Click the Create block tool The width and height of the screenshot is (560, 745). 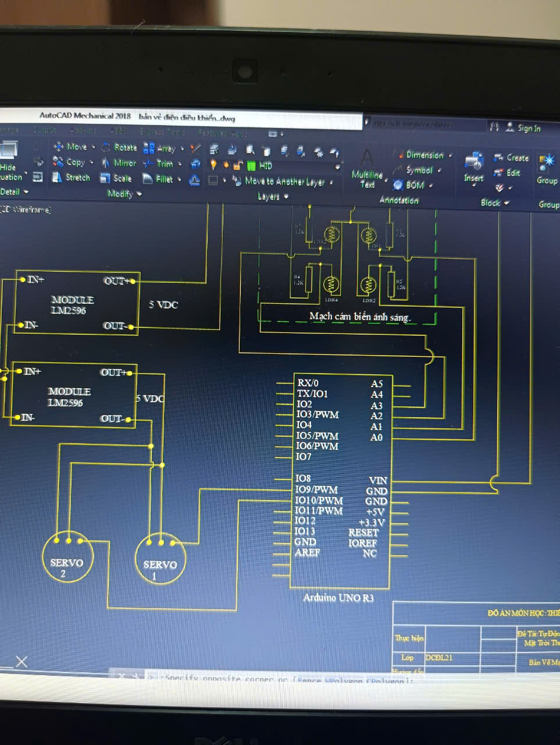(511, 158)
